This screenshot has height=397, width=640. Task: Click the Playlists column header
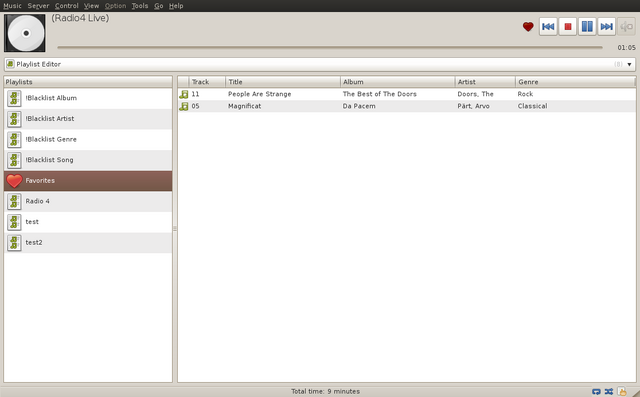pyautogui.click(x=88, y=82)
